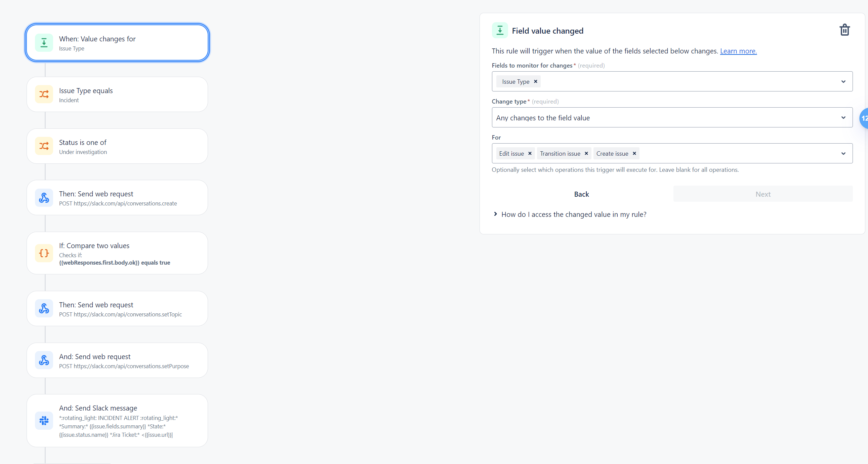
Task: Remove the Edit issue operation tag
Action: [530, 153]
